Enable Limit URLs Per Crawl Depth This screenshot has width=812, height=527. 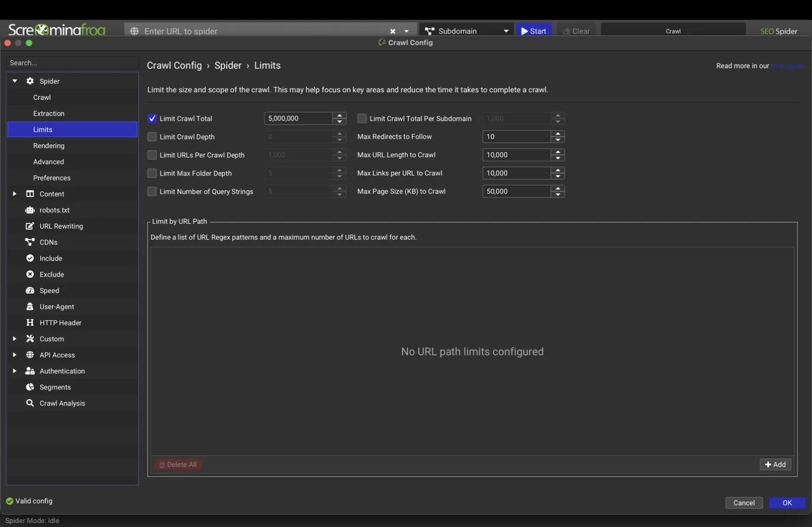(x=152, y=155)
